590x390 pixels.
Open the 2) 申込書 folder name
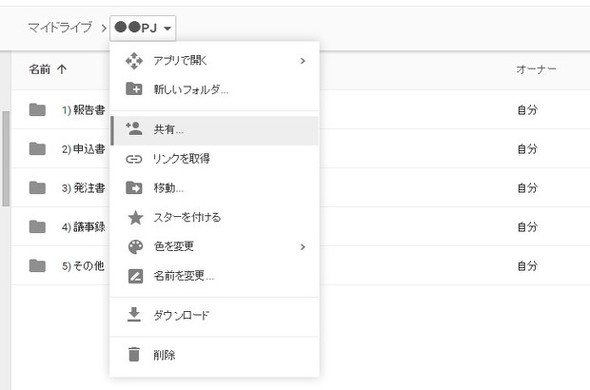(84, 149)
